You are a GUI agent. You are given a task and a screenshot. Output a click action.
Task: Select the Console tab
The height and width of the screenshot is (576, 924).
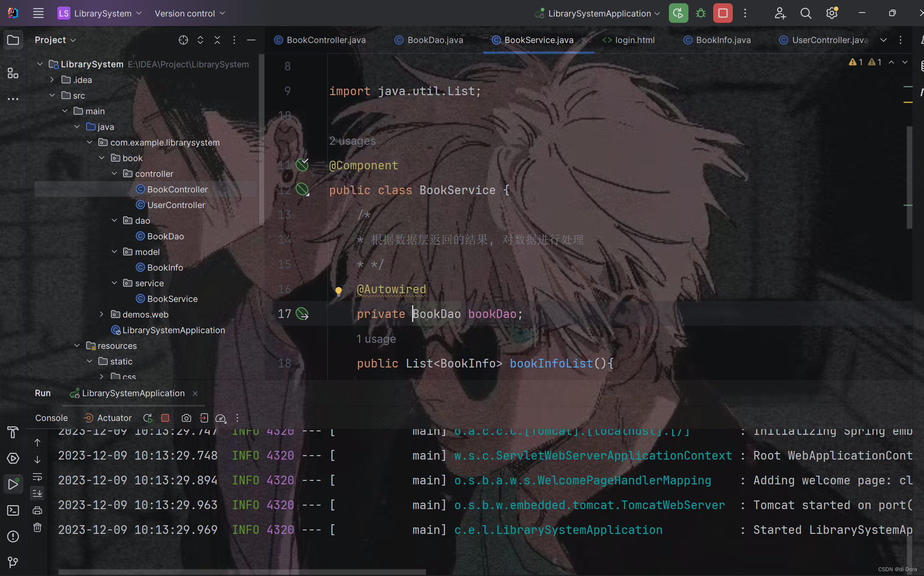pos(51,418)
